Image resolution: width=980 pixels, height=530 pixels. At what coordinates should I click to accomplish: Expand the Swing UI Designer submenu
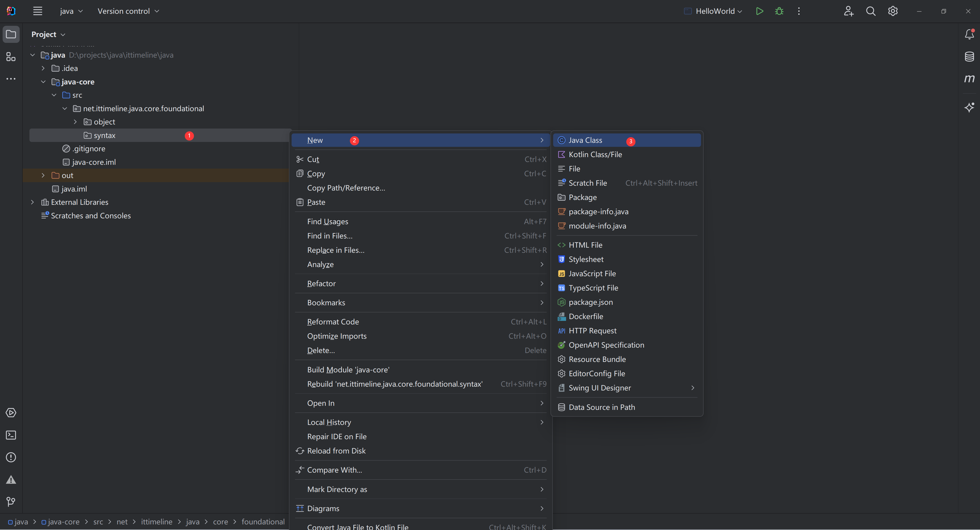point(627,388)
